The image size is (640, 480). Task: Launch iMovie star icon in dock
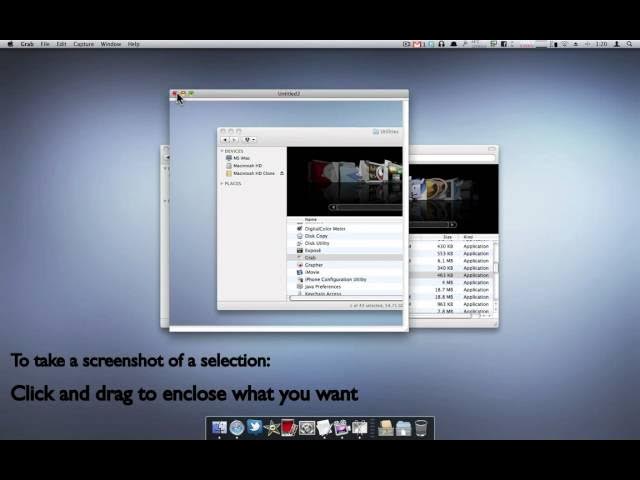click(272, 428)
